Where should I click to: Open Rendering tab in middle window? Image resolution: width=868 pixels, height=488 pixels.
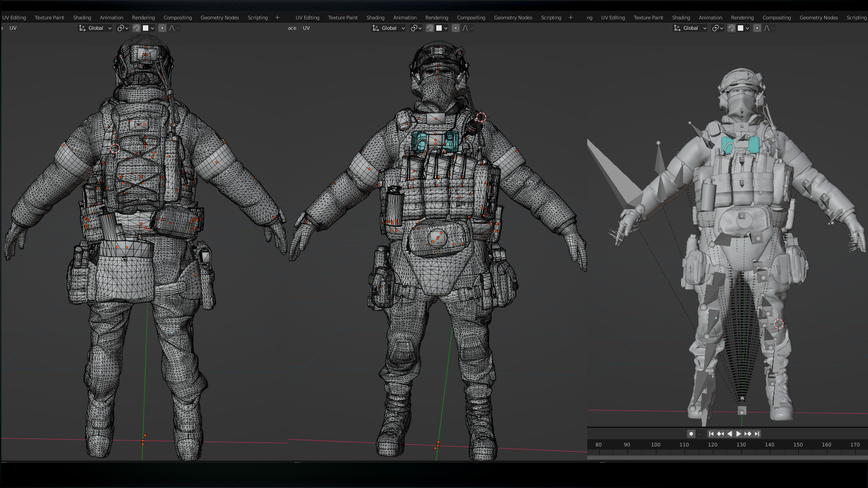437,18
